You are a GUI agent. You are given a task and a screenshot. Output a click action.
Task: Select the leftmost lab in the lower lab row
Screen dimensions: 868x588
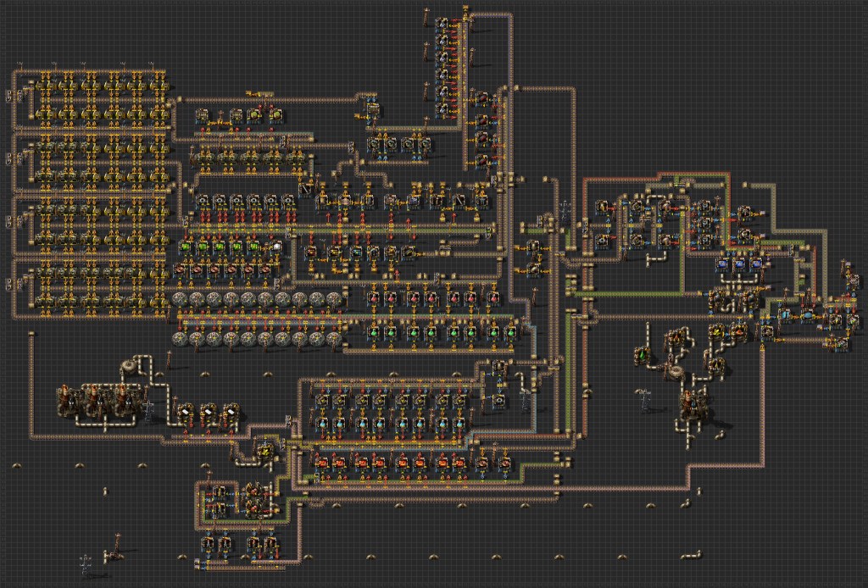[181, 339]
